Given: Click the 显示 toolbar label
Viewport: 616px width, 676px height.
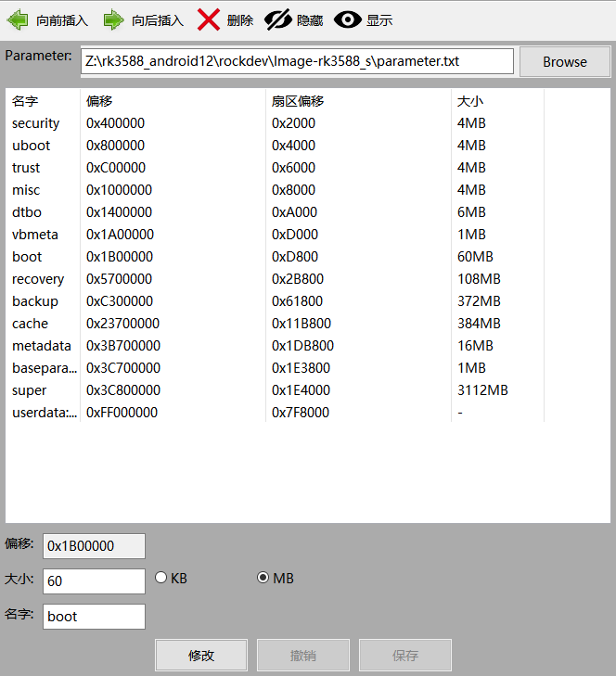Looking at the screenshot, I should pos(379,20).
